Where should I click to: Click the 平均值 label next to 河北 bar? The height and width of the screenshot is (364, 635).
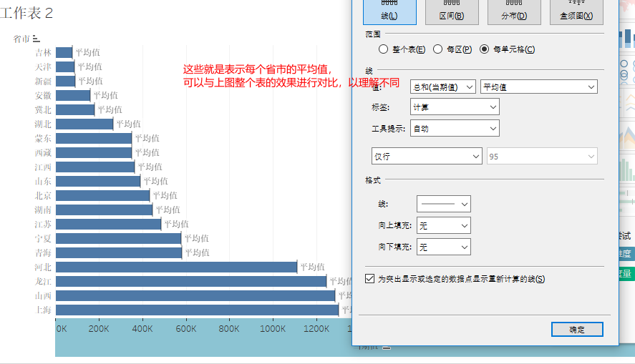pos(313,267)
